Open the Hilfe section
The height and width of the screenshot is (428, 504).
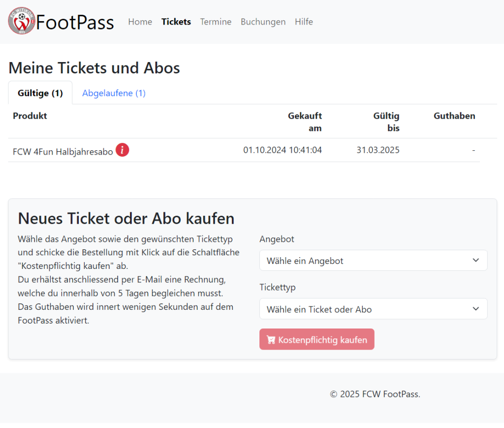pos(304,22)
